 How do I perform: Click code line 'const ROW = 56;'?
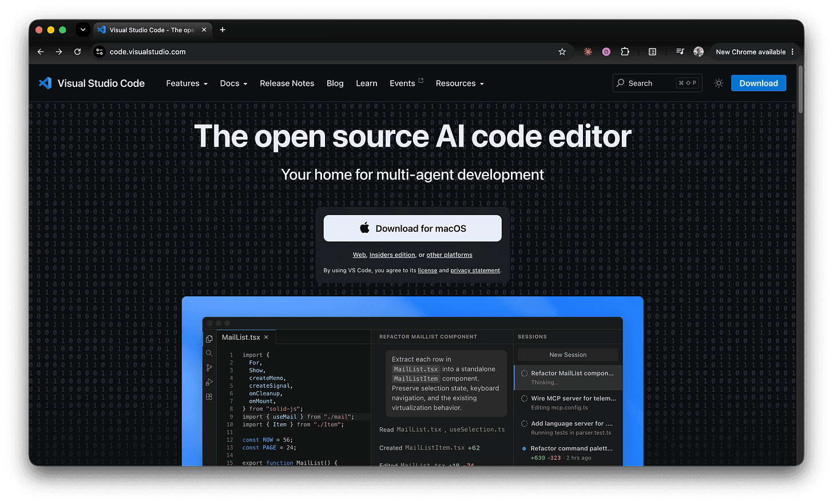pyautogui.click(x=267, y=440)
